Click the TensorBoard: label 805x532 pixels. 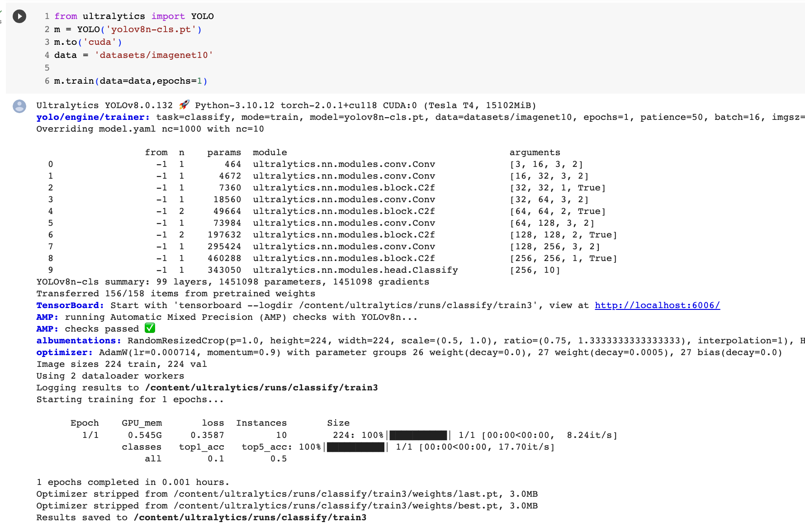pyautogui.click(x=70, y=305)
